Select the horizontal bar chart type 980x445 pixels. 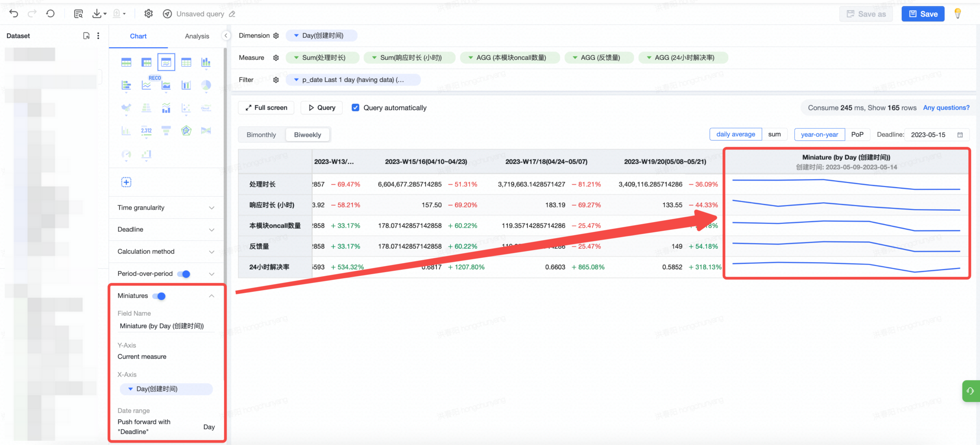click(x=126, y=85)
